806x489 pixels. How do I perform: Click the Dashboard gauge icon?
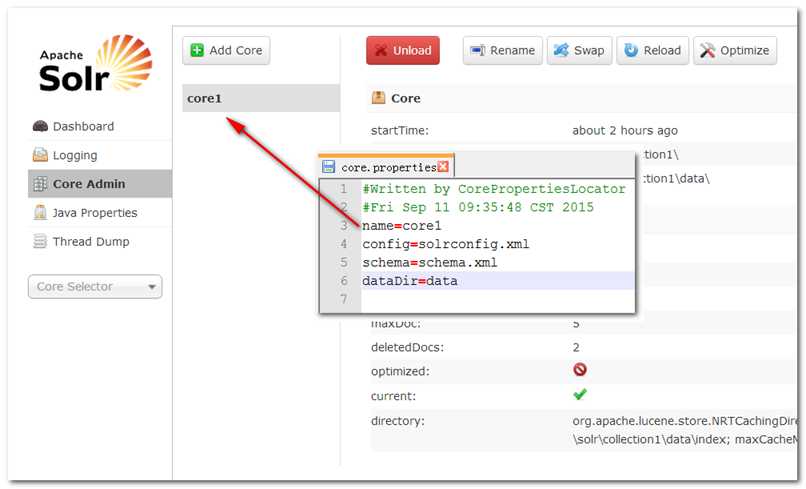coord(40,126)
